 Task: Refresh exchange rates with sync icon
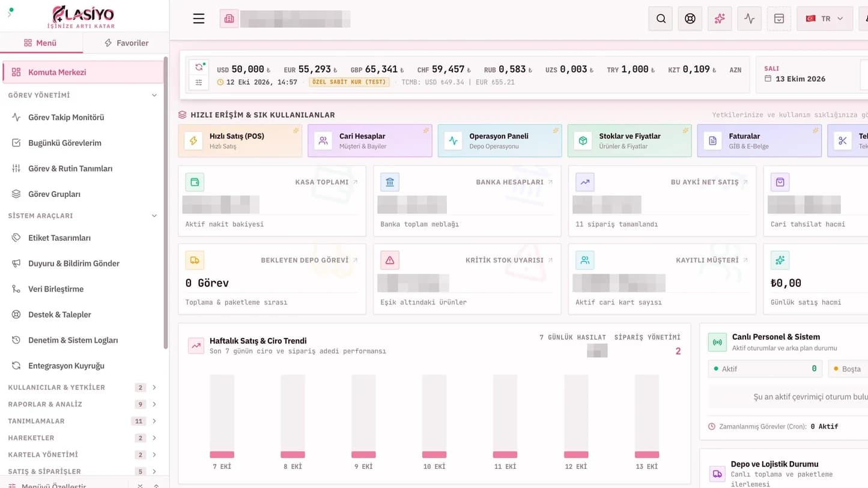click(x=199, y=67)
